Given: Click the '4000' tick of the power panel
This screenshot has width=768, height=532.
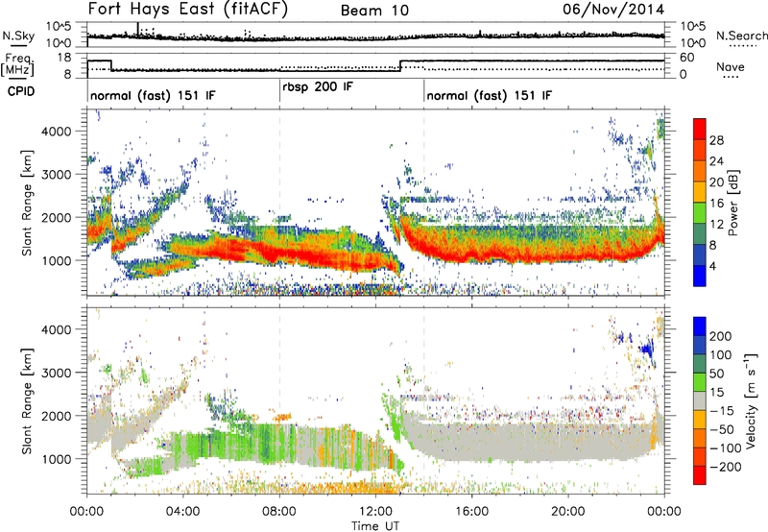Looking at the screenshot, I should [57, 132].
